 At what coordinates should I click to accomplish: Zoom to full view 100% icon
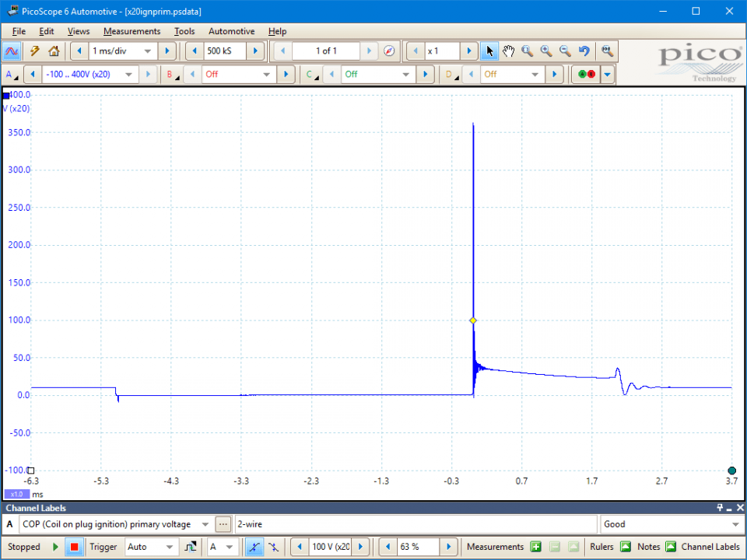coord(607,51)
